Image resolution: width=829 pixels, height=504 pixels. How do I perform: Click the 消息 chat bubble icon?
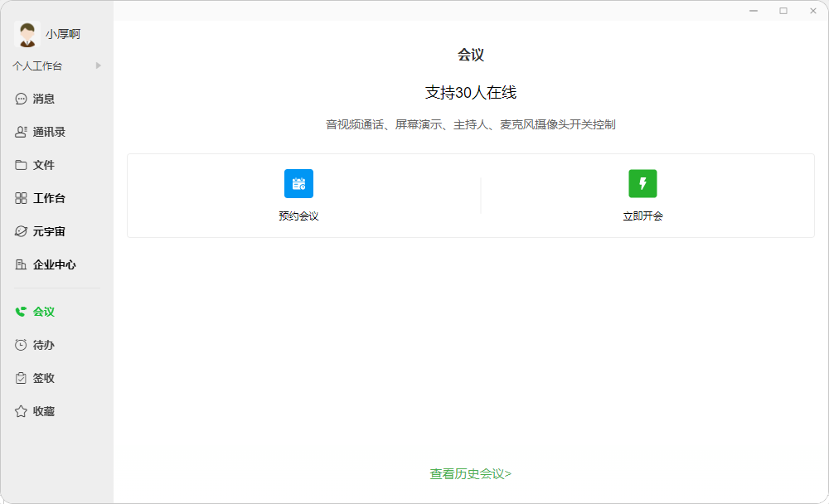click(21, 99)
